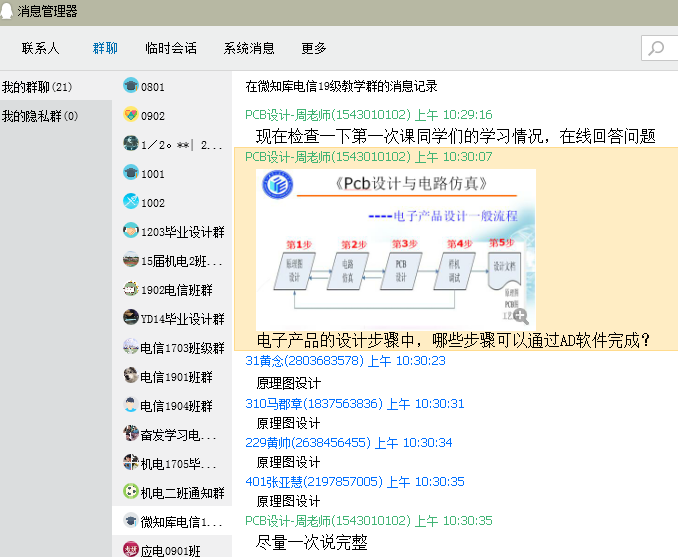Expand 我的隐私群 (0) category

coord(40,116)
